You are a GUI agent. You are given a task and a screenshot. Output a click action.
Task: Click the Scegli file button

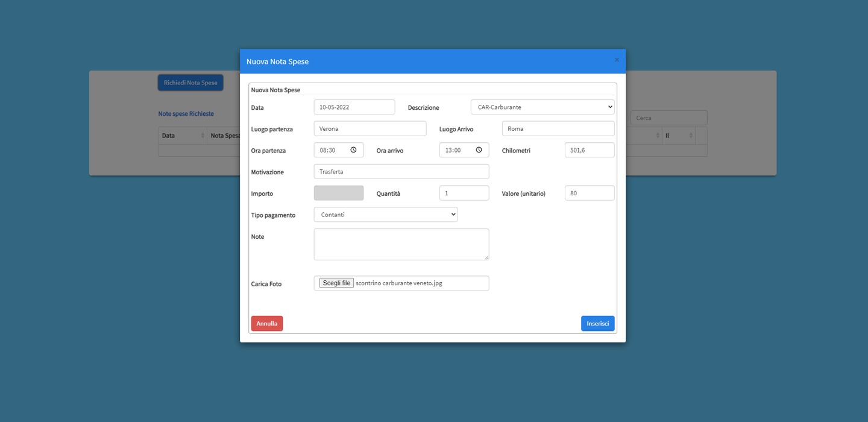coord(336,283)
